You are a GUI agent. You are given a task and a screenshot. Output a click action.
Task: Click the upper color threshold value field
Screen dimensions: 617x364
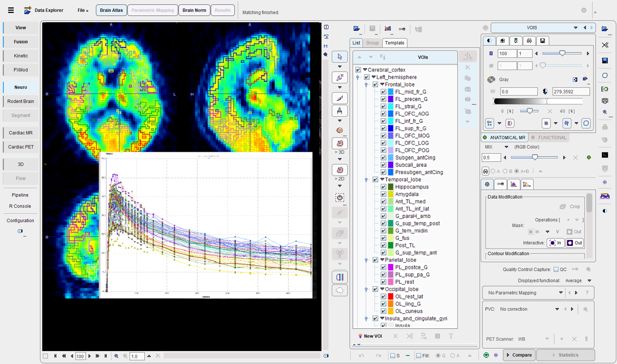[570, 92]
